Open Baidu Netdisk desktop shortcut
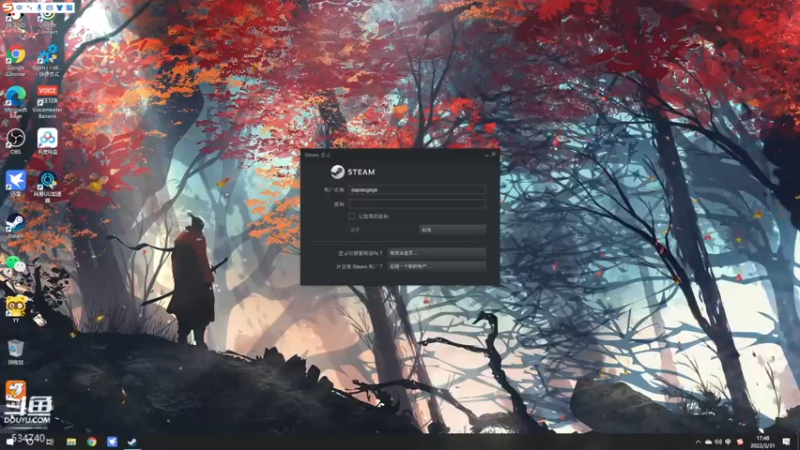This screenshot has height=450, width=800. click(x=47, y=141)
